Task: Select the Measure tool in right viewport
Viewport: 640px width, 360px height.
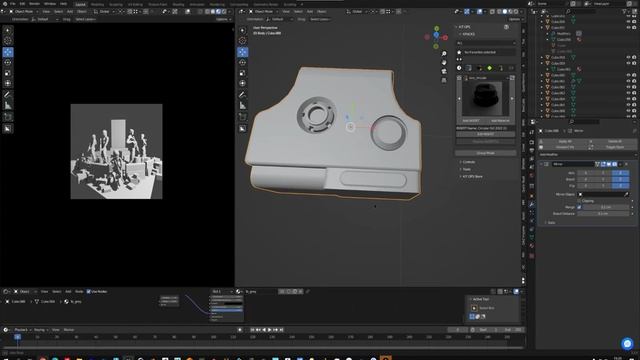Action: pos(242,106)
